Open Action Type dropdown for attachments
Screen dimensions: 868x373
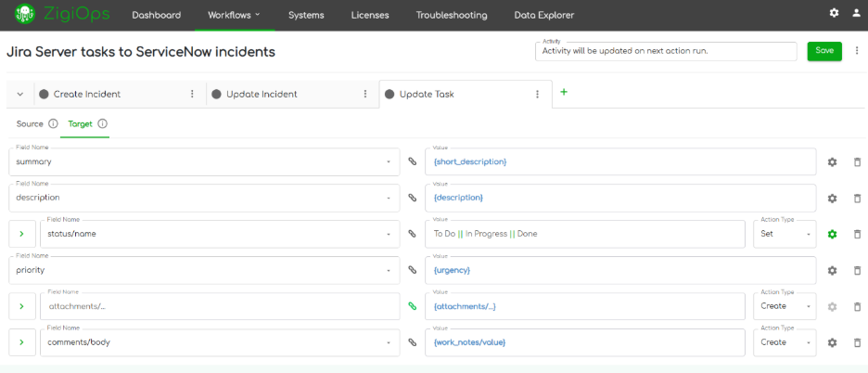(785, 306)
